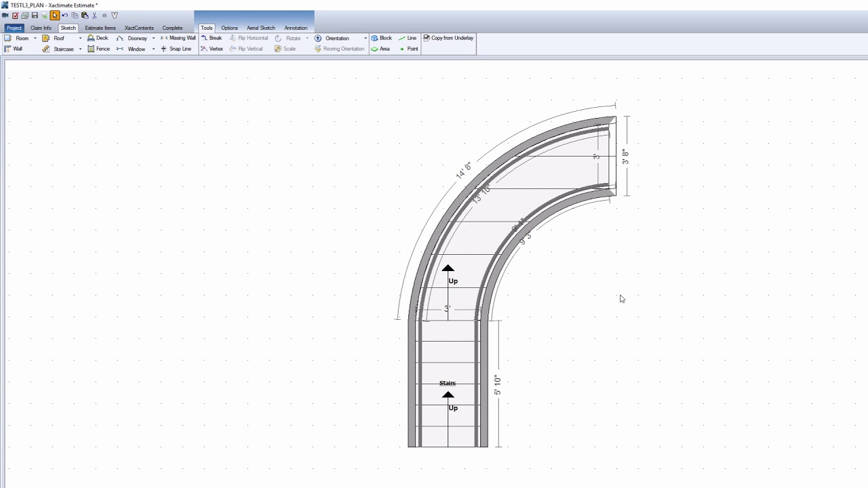Viewport: 868px width, 488px height.
Task: Click the video camera icon in quick toolbar
Action: click(x=5, y=15)
